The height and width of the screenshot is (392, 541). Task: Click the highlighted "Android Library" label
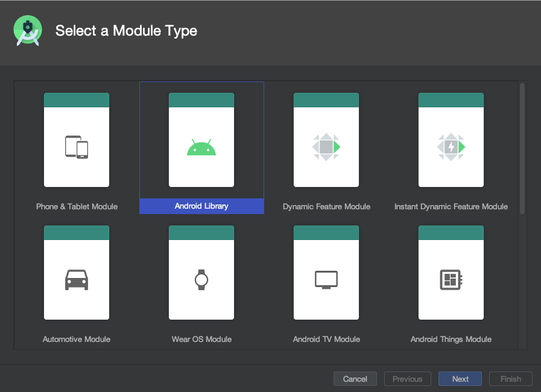[x=201, y=206]
